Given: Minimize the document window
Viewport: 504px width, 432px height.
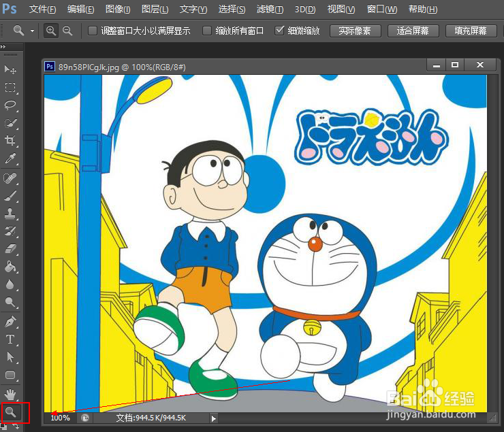Looking at the screenshot, I should pyautogui.click(x=436, y=65).
